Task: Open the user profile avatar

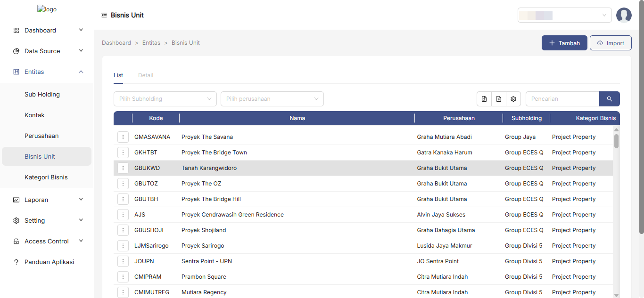Action: pyautogui.click(x=624, y=15)
